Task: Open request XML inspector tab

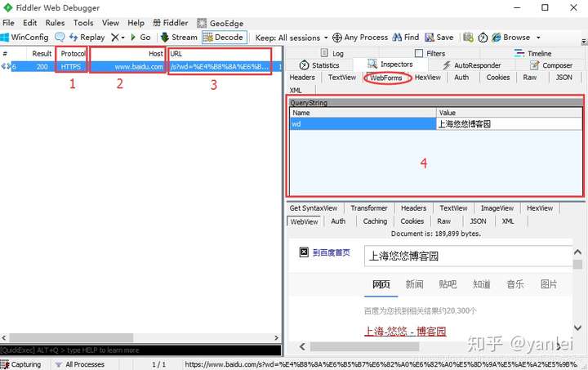Action: tap(296, 91)
